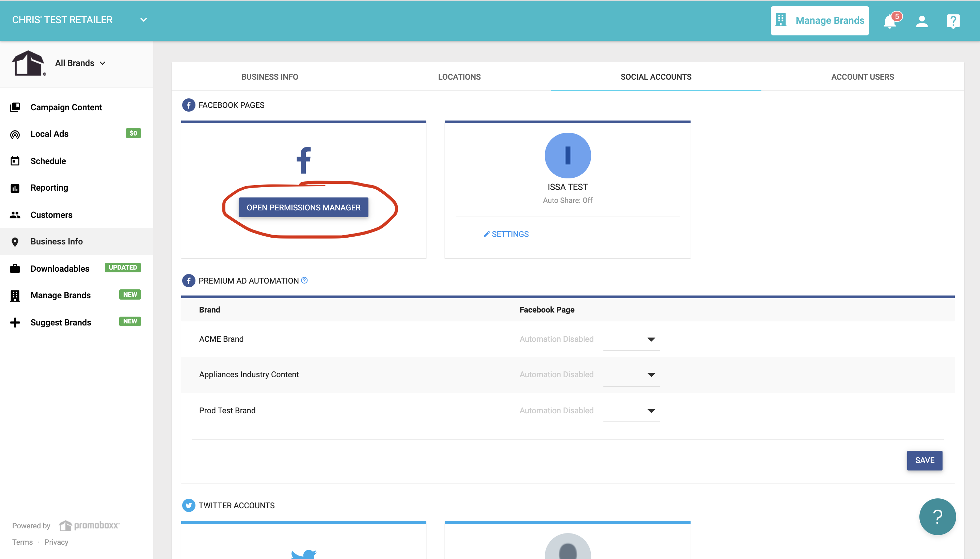Click the Suggest Brands plus icon

pyautogui.click(x=15, y=322)
